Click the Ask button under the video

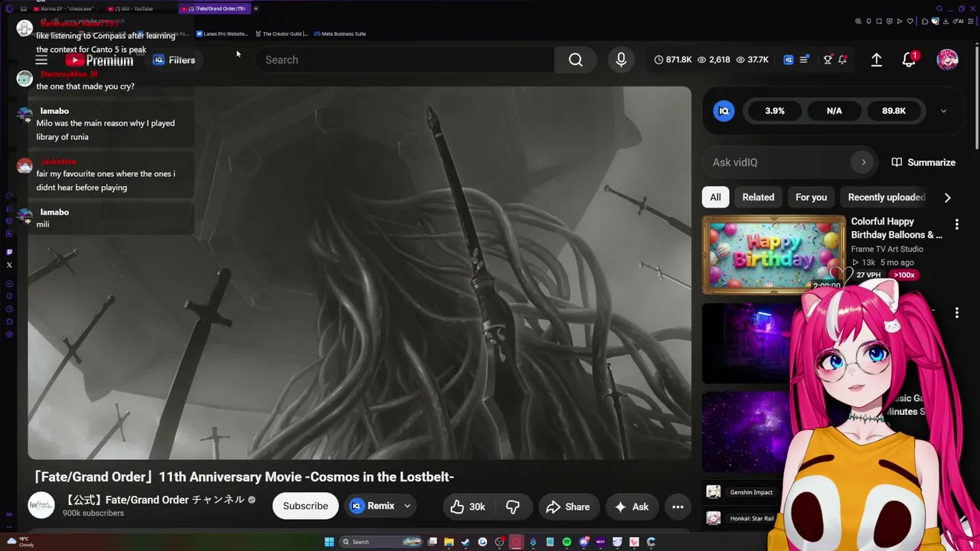tap(631, 507)
